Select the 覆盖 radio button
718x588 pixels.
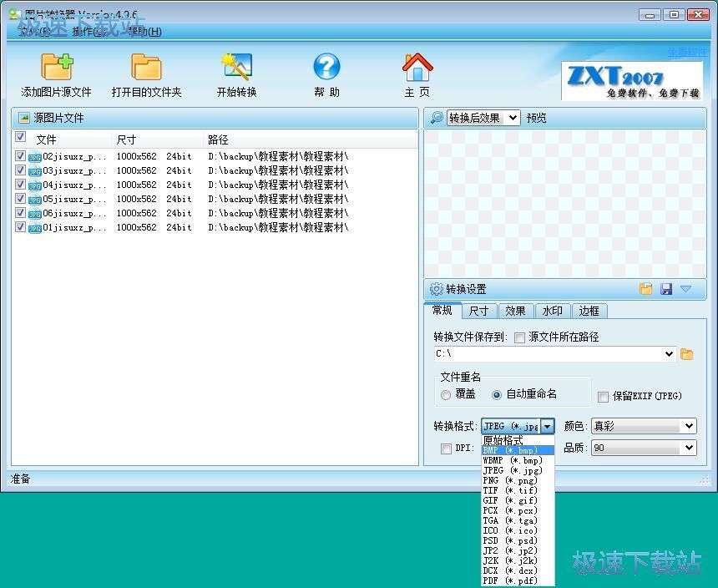point(446,395)
